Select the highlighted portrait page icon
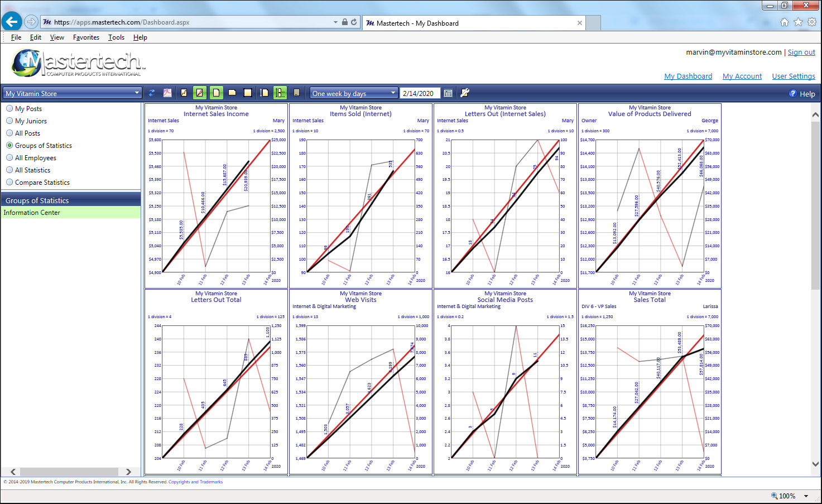Viewport: 822px width, 504px height. point(216,93)
